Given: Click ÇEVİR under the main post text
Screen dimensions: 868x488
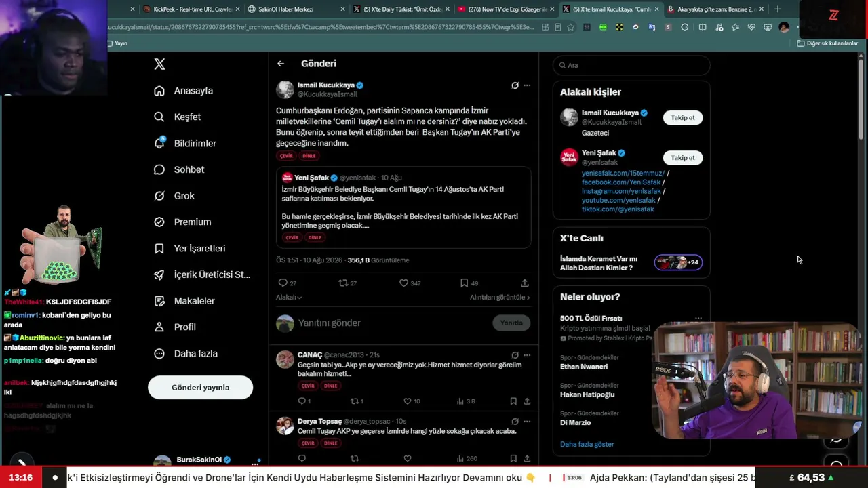Looking at the screenshot, I should coord(287,156).
